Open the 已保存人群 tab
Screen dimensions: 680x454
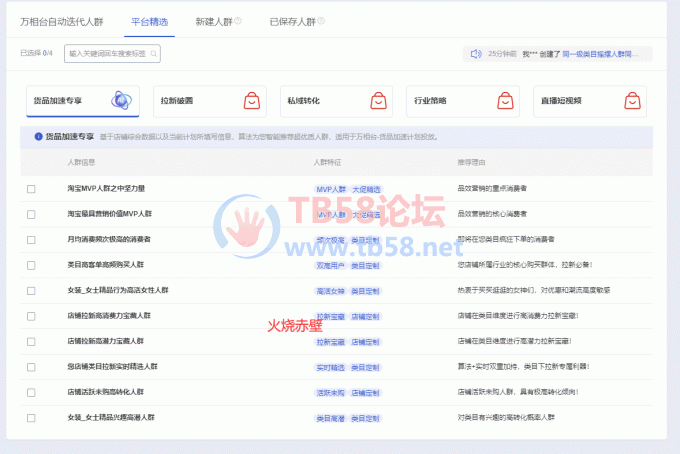[x=292, y=20]
